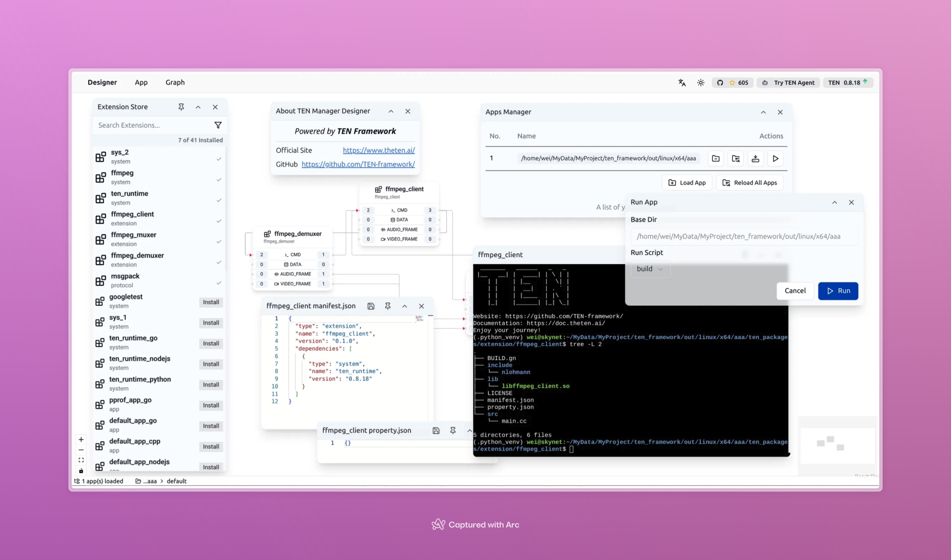Toggle the light/dark theme sun icon

[701, 83]
